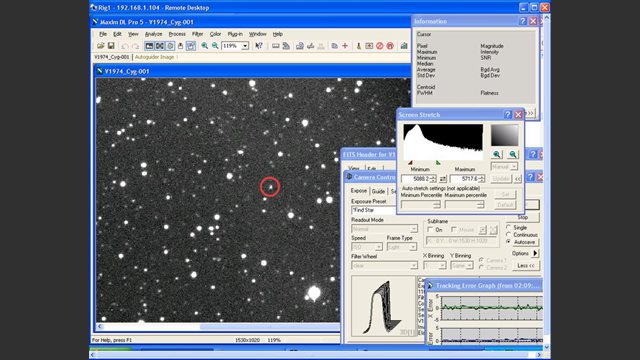Click the circular highlighted toolbar icon

[170, 46]
